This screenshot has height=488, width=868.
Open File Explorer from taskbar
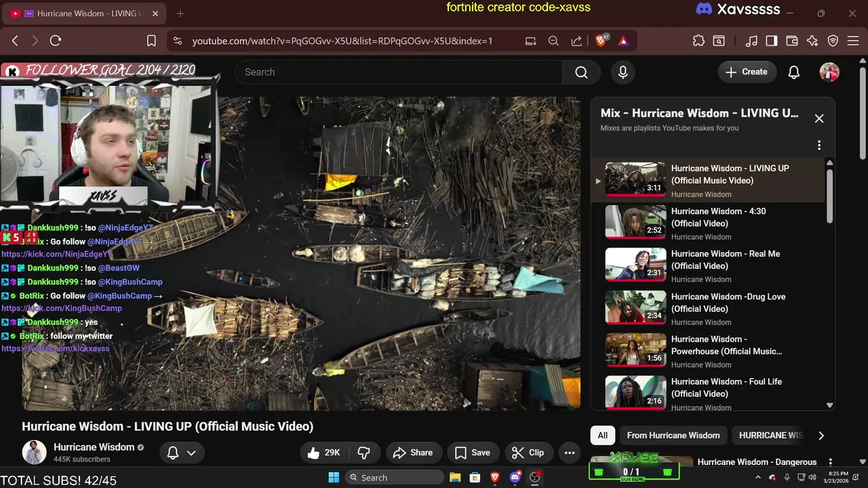[455, 477]
